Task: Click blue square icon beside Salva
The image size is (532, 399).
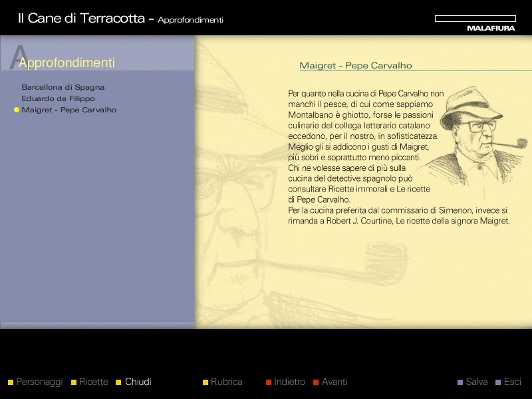Action: (460, 382)
